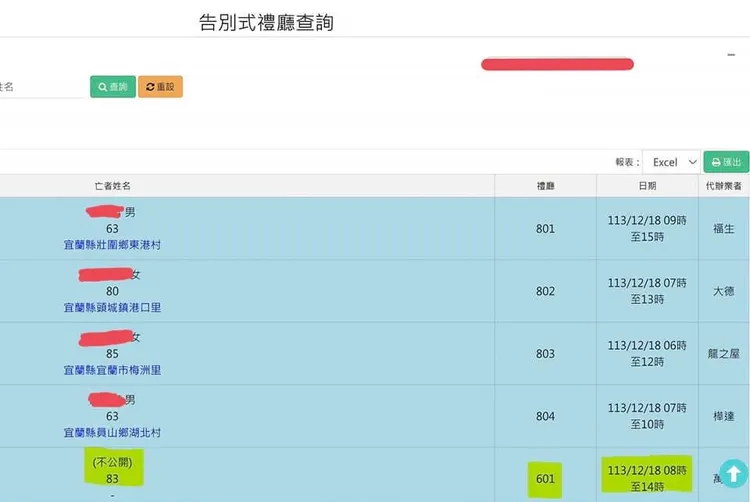Click the green 查詢 search button
This screenshot has width=750, height=502.
coord(112,87)
